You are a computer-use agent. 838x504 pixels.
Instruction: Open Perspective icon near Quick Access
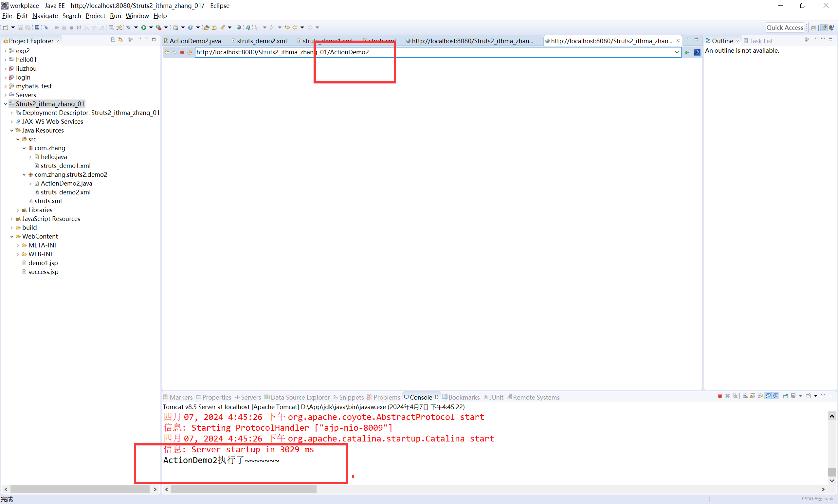(813, 28)
